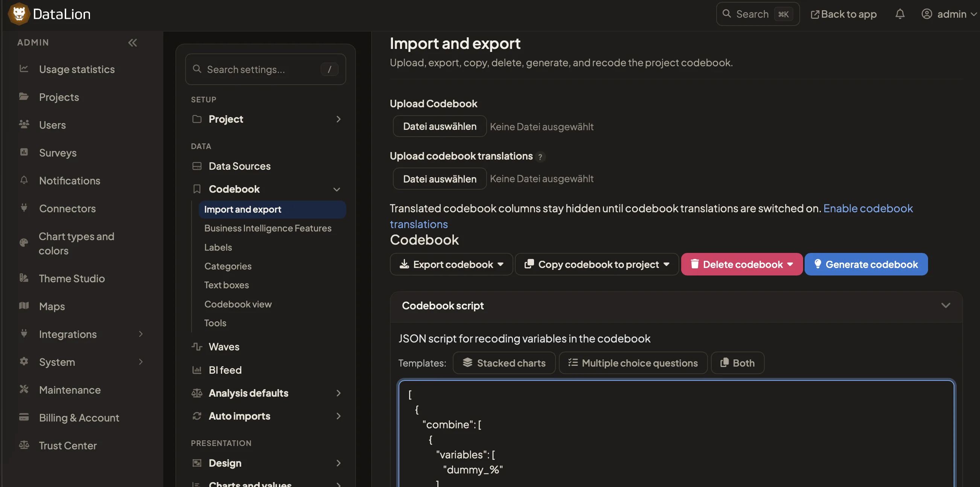Viewport: 980px width, 487px height.
Task: Expand Integrations submenu arrow
Action: [141, 334]
